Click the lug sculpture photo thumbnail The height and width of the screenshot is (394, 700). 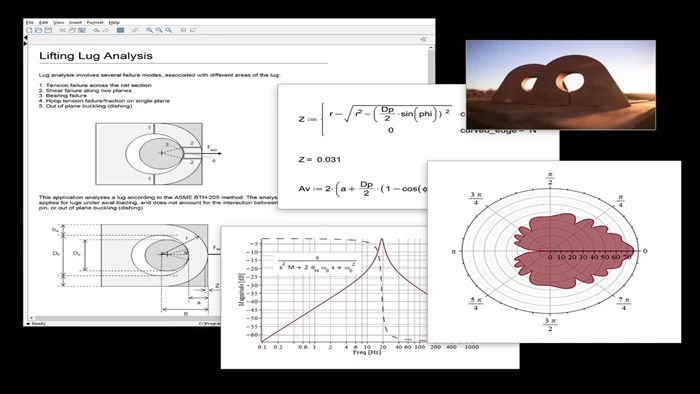point(561,85)
